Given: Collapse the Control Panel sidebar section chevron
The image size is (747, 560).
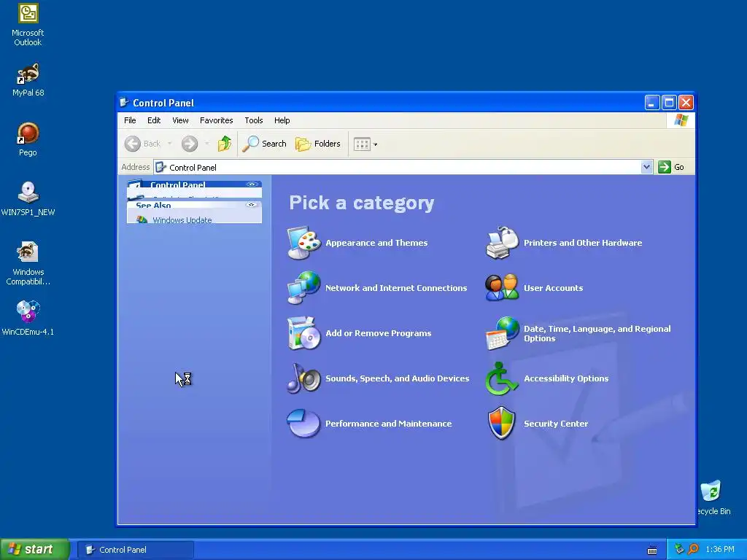Looking at the screenshot, I should 252,184.
